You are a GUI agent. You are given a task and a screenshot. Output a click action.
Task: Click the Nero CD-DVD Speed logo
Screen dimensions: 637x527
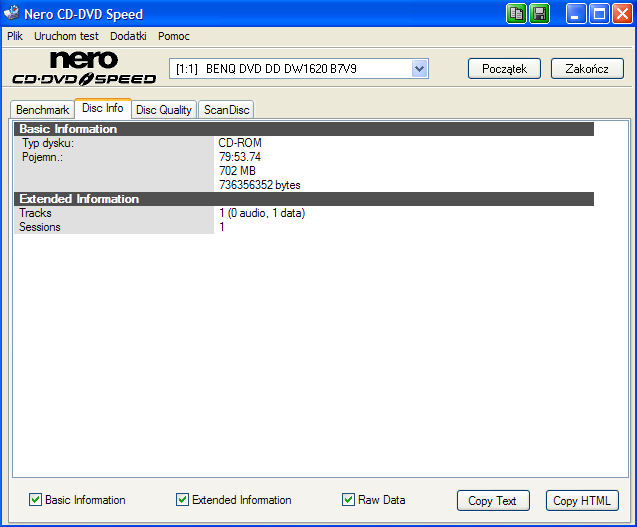pos(84,68)
